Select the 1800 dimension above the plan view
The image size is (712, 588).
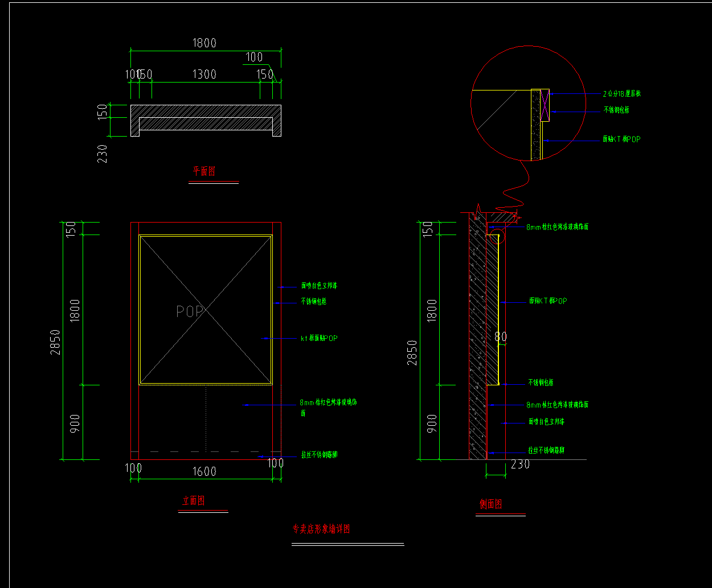pyautogui.click(x=204, y=43)
